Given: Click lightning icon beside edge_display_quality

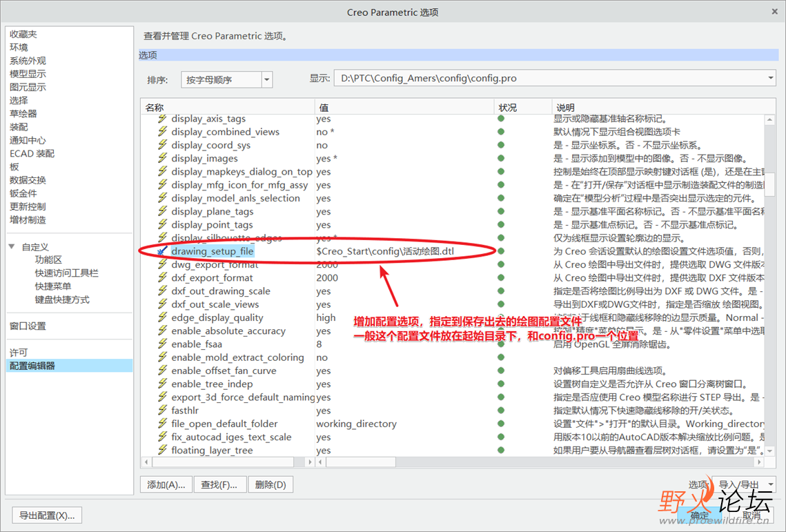Looking at the screenshot, I should point(162,317).
